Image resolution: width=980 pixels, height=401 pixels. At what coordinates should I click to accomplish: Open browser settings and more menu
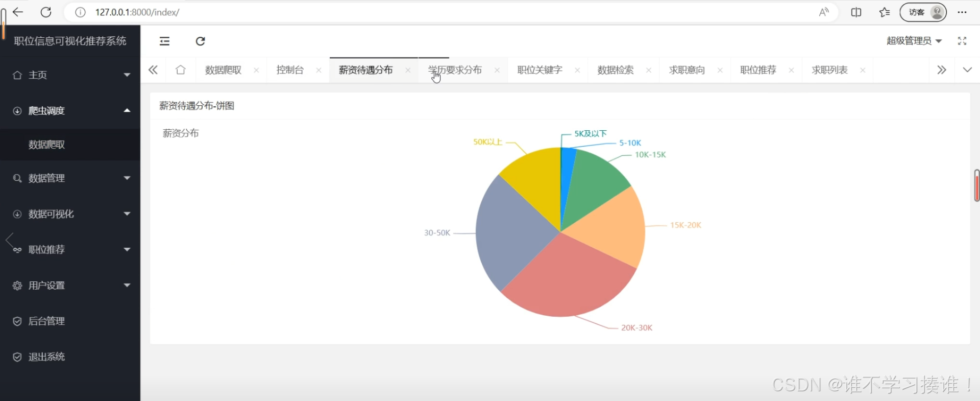pyautogui.click(x=962, y=12)
